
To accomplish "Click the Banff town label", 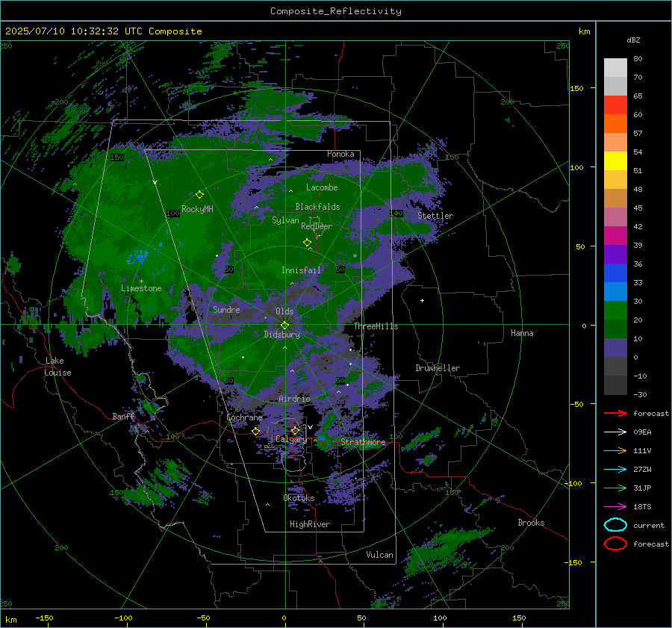I will pyautogui.click(x=123, y=416).
